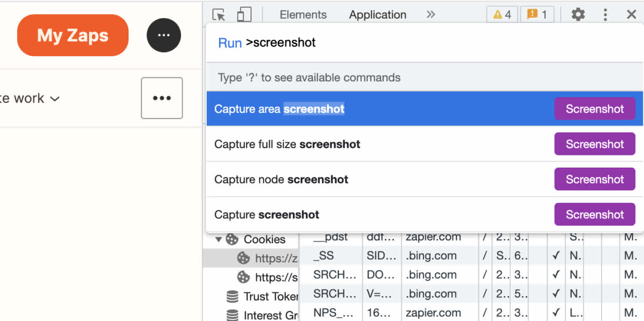Click the checkmark on the _SS bing.com cookie row
The image size is (644, 321).
[x=556, y=255]
